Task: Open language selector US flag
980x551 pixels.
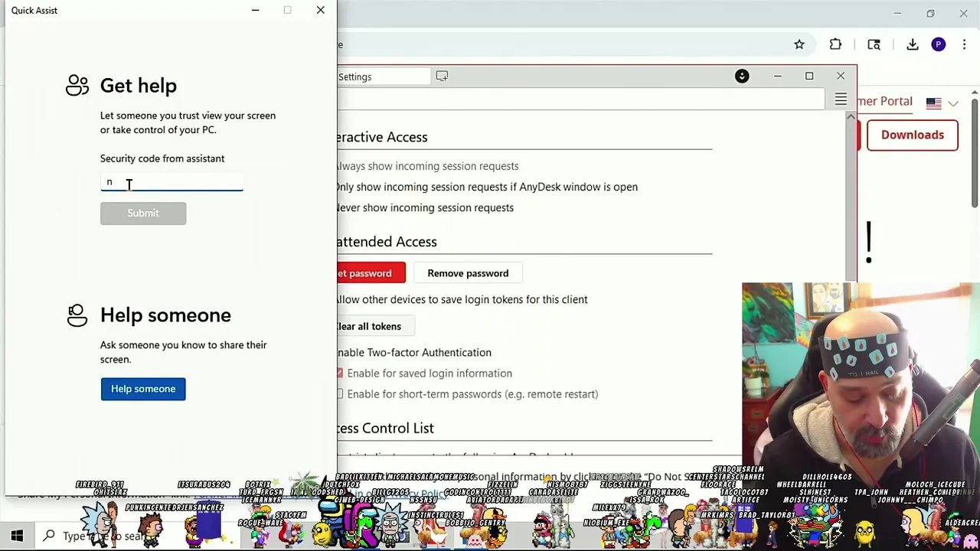Action: click(x=933, y=103)
